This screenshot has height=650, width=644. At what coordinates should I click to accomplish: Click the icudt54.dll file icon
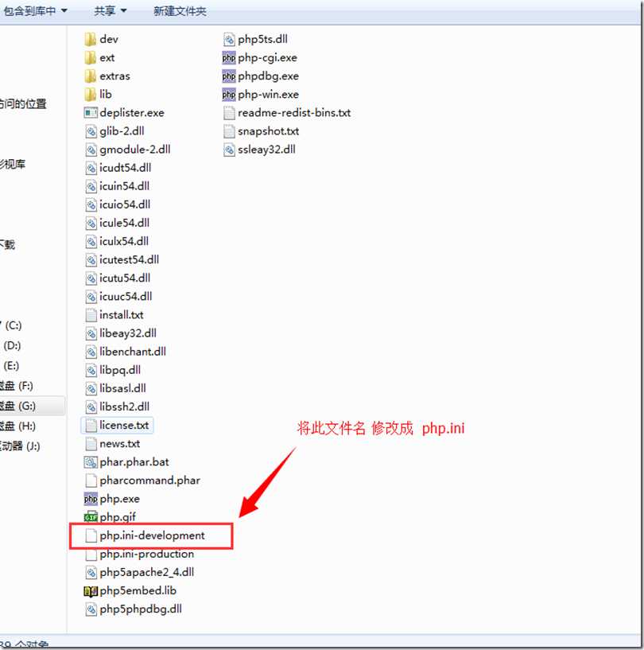pyautogui.click(x=91, y=168)
